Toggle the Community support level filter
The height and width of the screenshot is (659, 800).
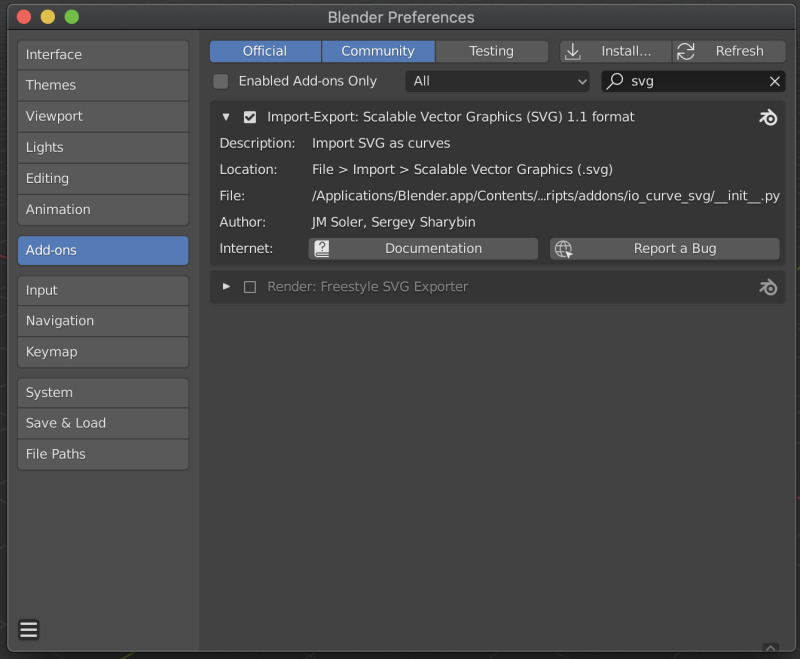378,52
